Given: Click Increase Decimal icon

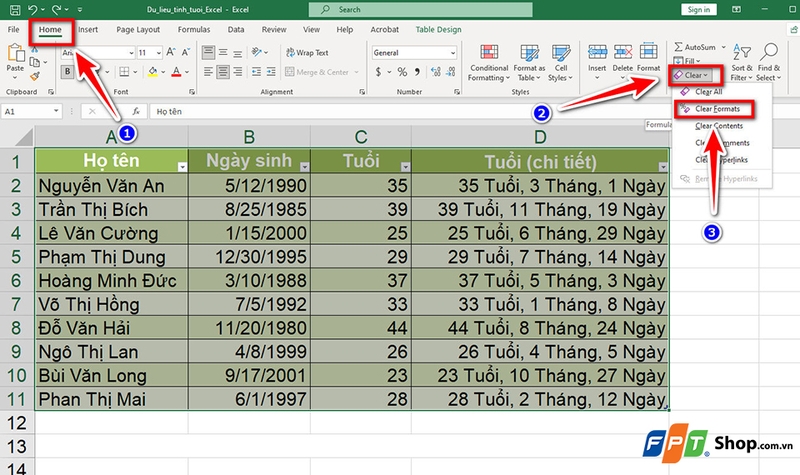Looking at the screenshot, I should [436, 72].
